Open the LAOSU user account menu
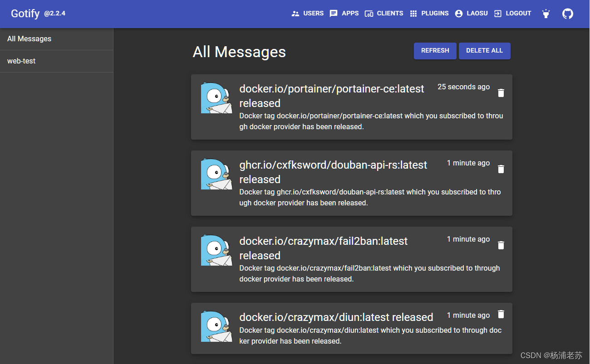 471,14
